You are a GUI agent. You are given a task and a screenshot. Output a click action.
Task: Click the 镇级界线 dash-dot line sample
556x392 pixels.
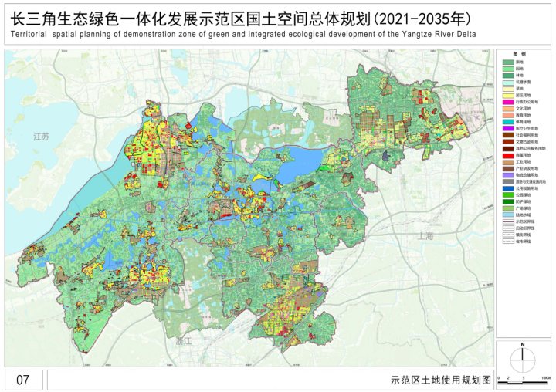[x=508, y=235]
